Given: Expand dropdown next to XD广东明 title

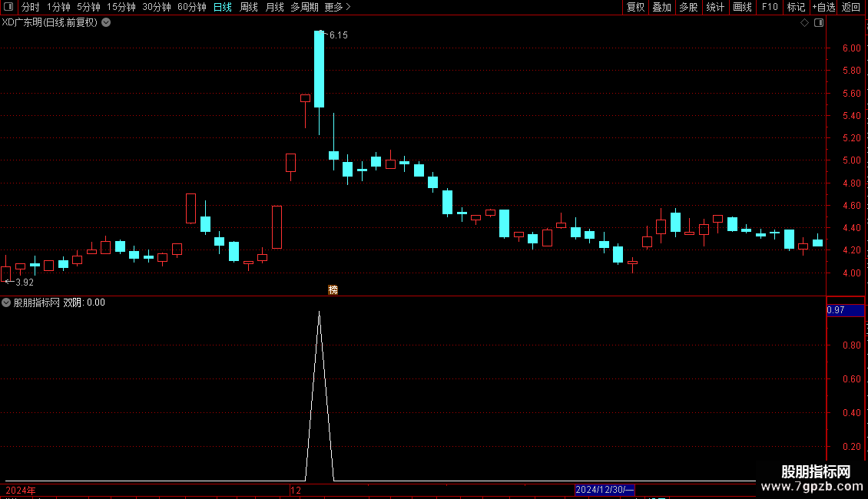Looking at the screenshot, I should click(106, 23).
